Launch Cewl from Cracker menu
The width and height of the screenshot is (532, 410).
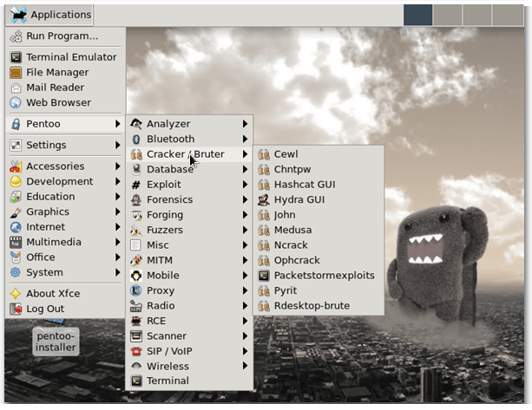click(x=319, y=154)
